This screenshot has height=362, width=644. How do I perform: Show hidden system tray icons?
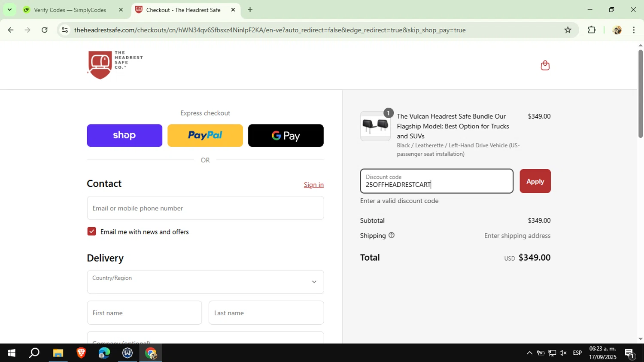tap(529, 353)
